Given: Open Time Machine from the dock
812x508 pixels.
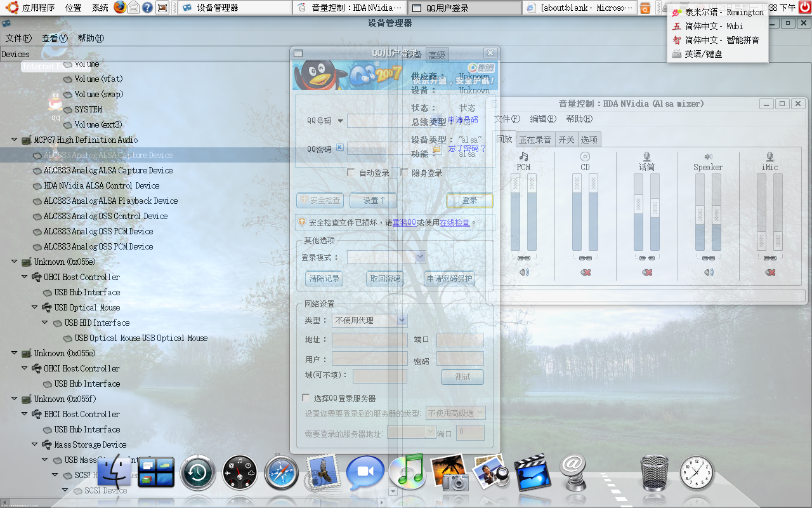Looking at the screenshot, I should pyautogui.click(x=198, y=473).
